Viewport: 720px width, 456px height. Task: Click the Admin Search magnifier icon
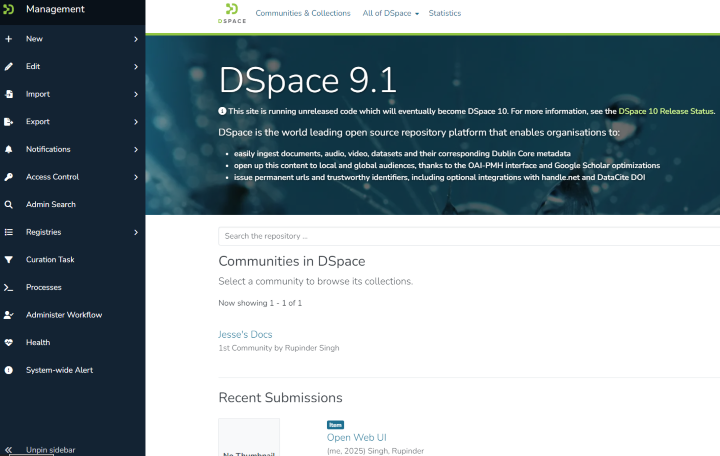point(9,205)
